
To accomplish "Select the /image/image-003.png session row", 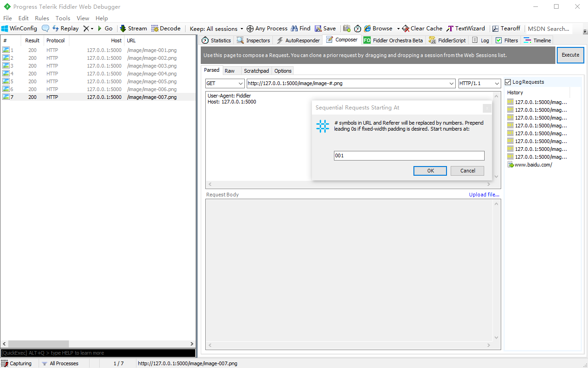I will 98,66.
